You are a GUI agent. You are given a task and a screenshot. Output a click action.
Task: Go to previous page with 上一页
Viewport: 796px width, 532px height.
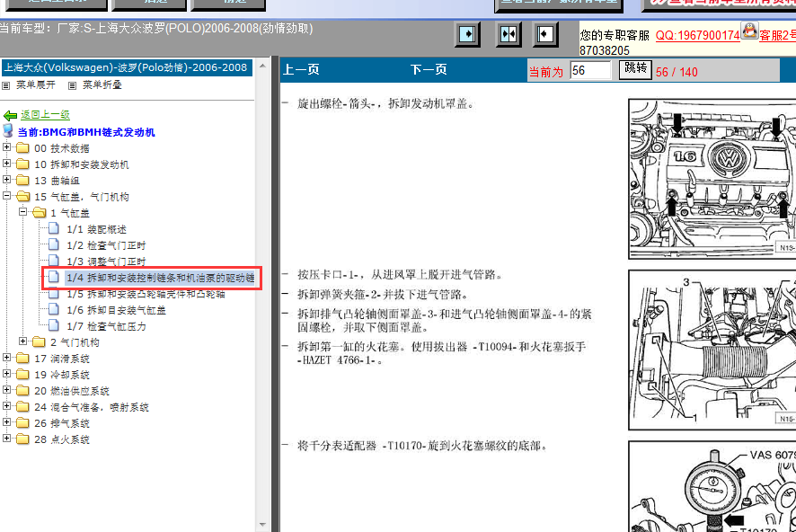[x=301, y=69]
